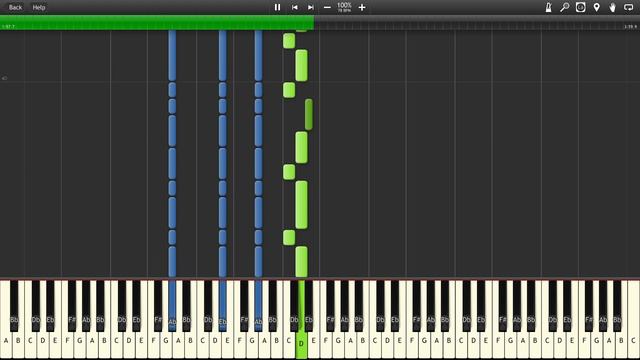Open the zoom magnifier tool

(x=564, y=7)
